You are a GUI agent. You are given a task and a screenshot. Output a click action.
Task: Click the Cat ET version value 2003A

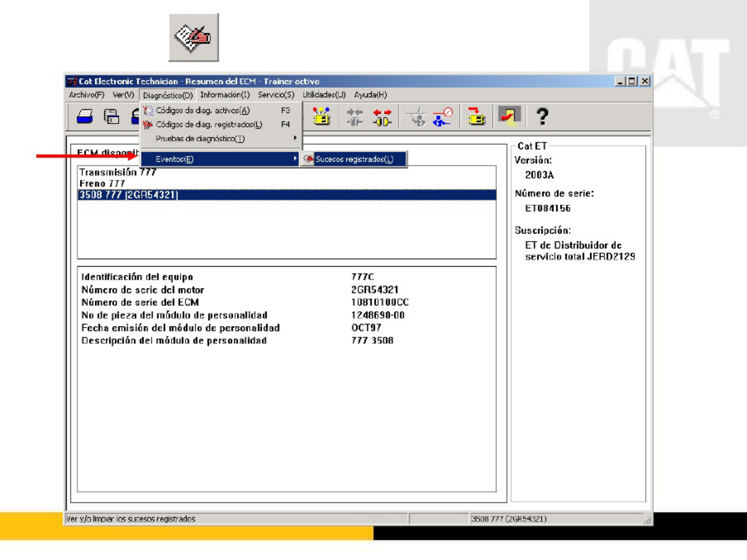click(x=539, y=175)
